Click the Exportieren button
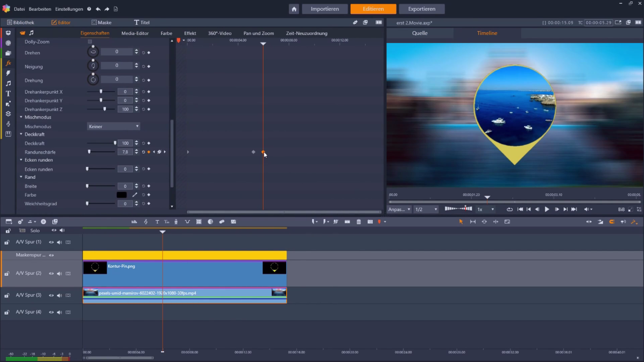Viewport: 644px width, 362px height. click(421, 9)
